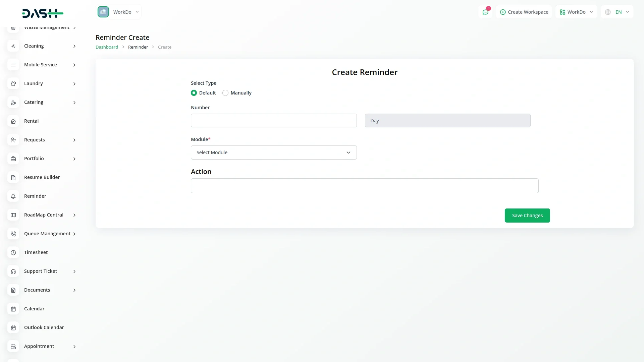This screenshot has width=644, height=362.
Task: Open the Calendar menu item
Action: point(34,309)
